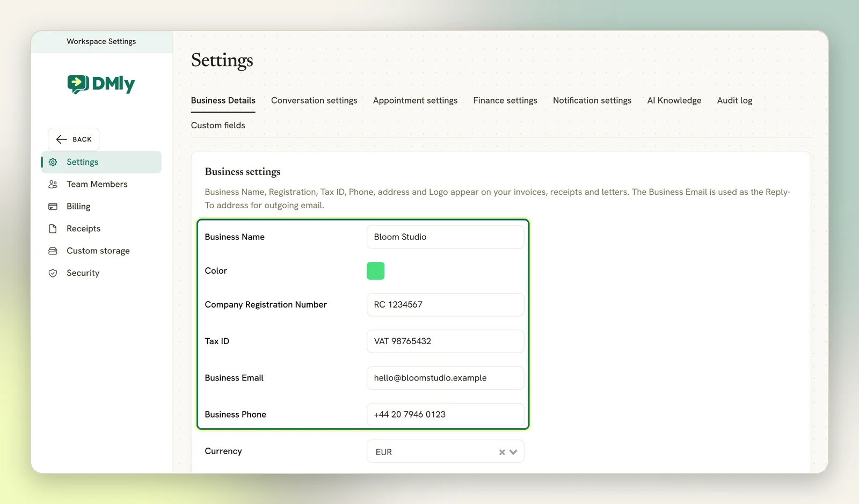Open Receipts from the sidebar

point(101,229)
